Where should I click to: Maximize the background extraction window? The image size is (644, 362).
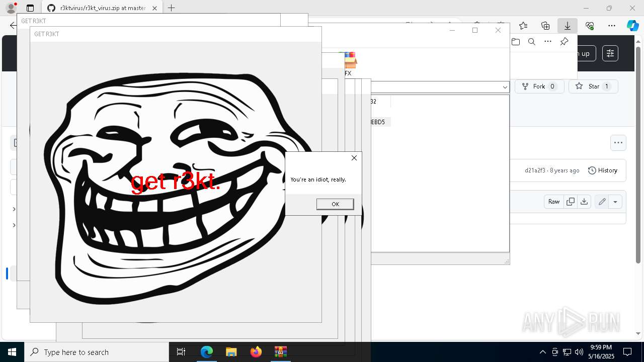475,30
